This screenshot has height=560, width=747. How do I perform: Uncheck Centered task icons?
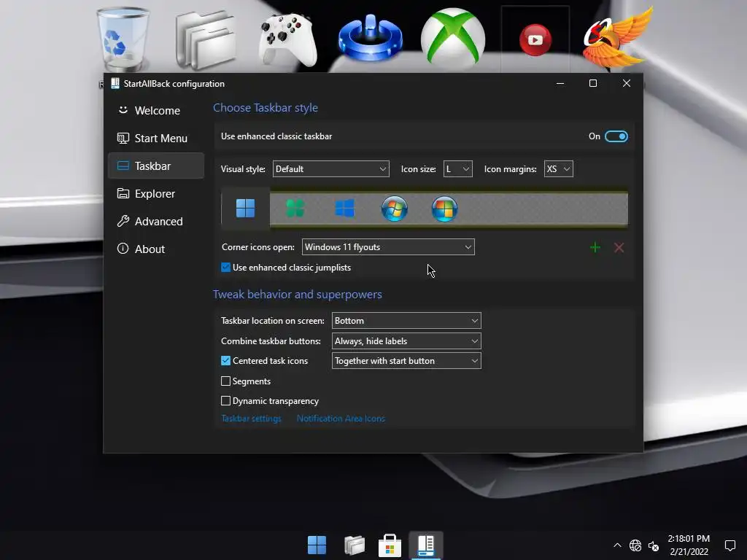pos(226,361)
